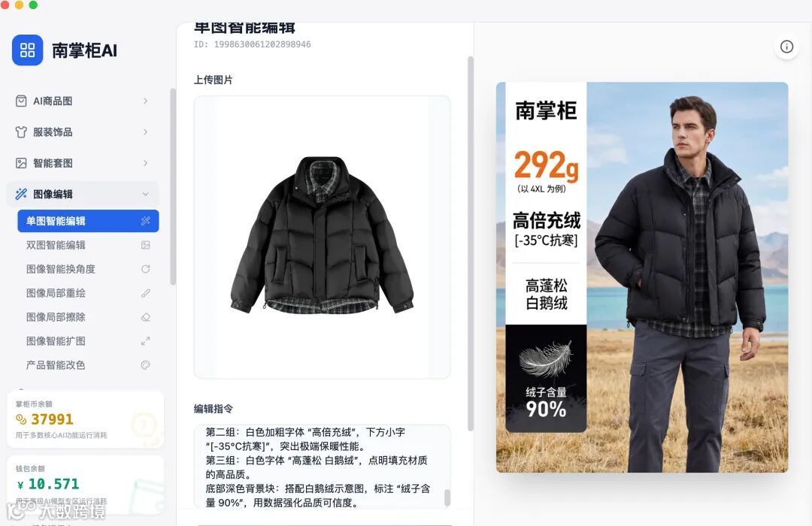This screenshot has height=526, width=812.
Task: Click the uploaded jacket image thumbnail
Action: pos(322,237)
